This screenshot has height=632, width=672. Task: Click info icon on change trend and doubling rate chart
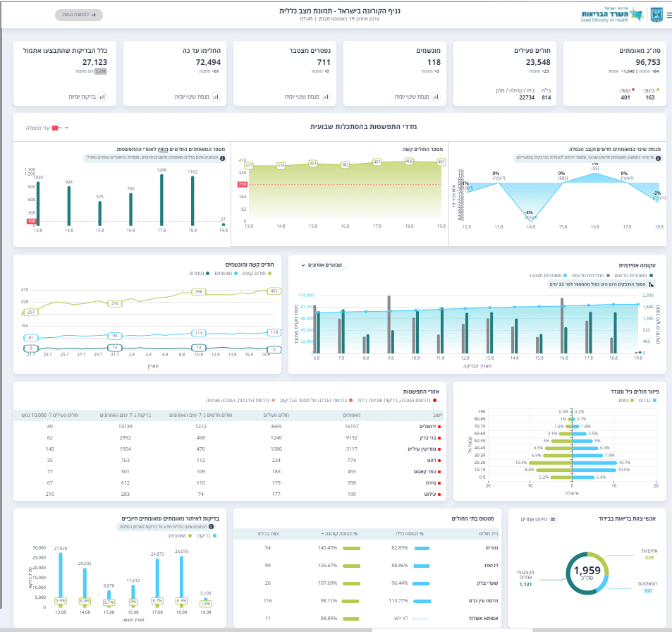tap(658, 158)
